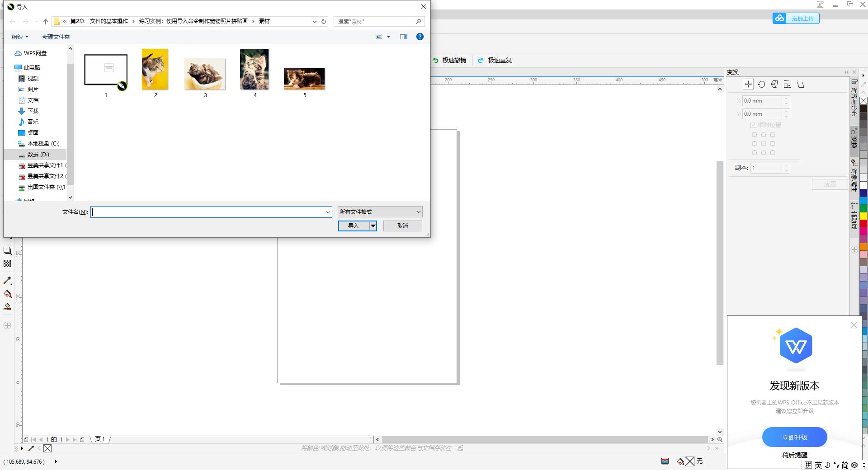Refresh the import dialog folder listing

pyautogui.click(x=324, y=21)
